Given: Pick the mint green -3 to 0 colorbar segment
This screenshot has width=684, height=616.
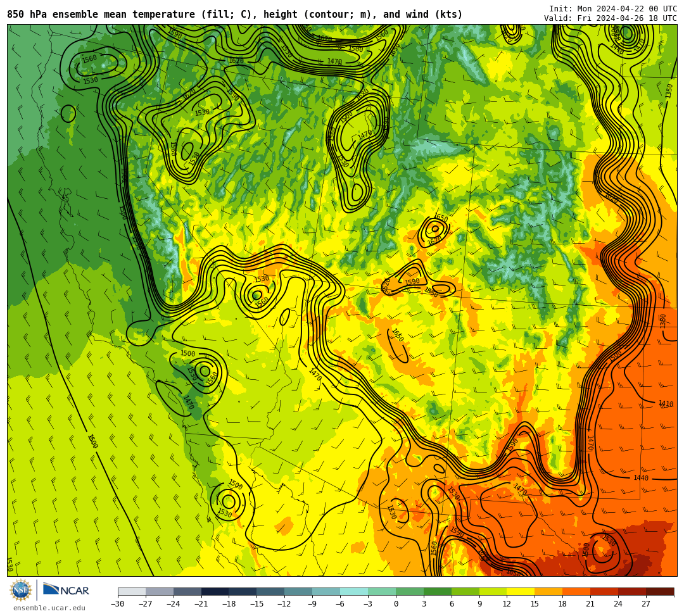Looking at the screenshot, I should [382, 591].
